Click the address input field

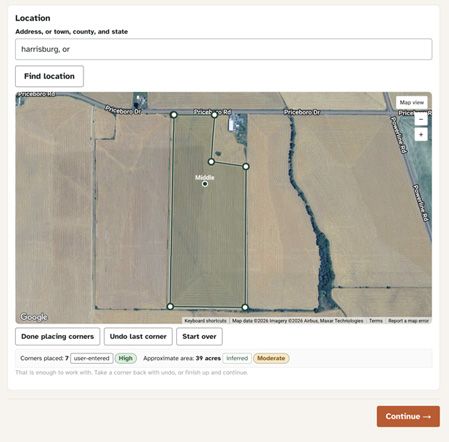point(224,49)
